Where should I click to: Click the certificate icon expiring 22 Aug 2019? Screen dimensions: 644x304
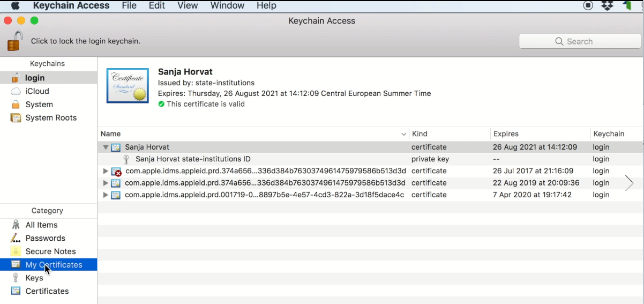116,183
